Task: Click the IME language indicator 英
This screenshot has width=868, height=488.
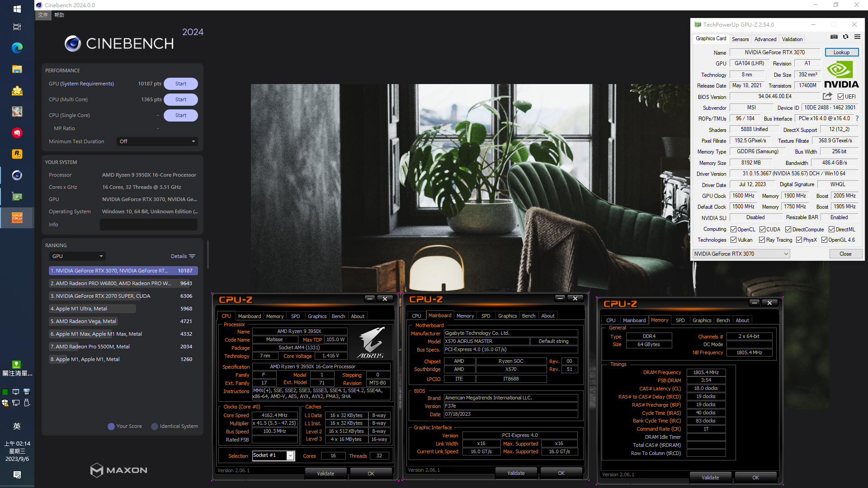Action: (x=17, y=426)
